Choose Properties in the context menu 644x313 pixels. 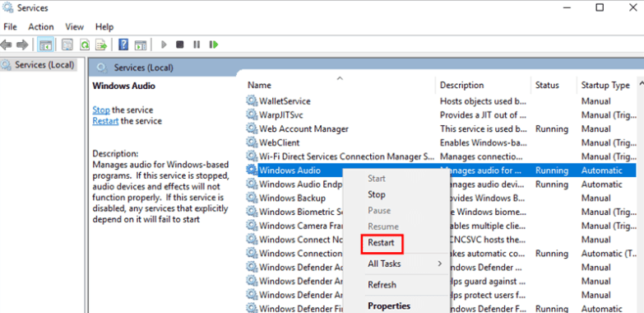[x=389, y=306]
